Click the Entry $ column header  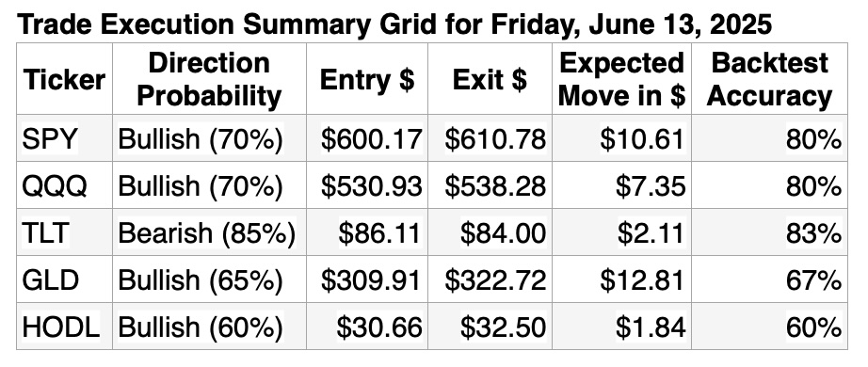367,79
